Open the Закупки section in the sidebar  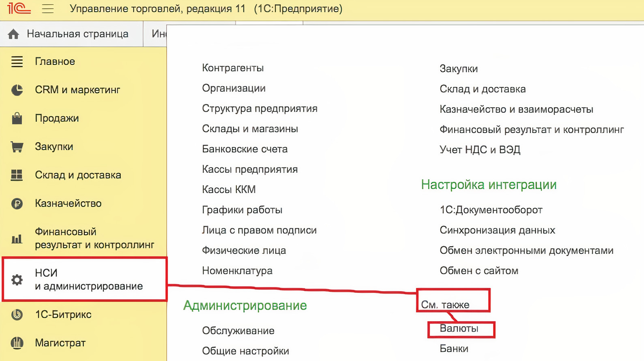click(x=54, y=147)
